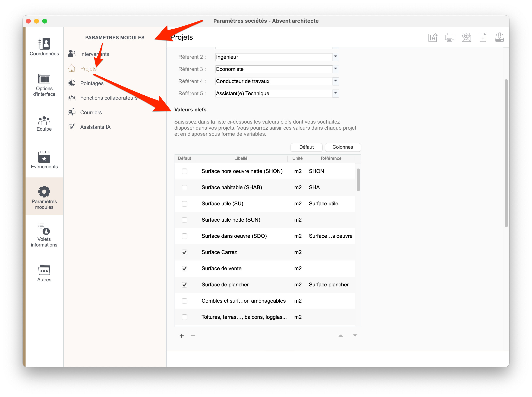Click main panel vertical scrollbar

[506, 153]
